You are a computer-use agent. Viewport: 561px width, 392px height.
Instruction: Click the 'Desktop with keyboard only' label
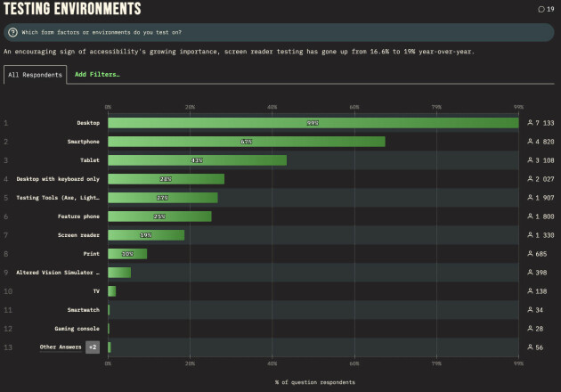click(x=58, y=179)
